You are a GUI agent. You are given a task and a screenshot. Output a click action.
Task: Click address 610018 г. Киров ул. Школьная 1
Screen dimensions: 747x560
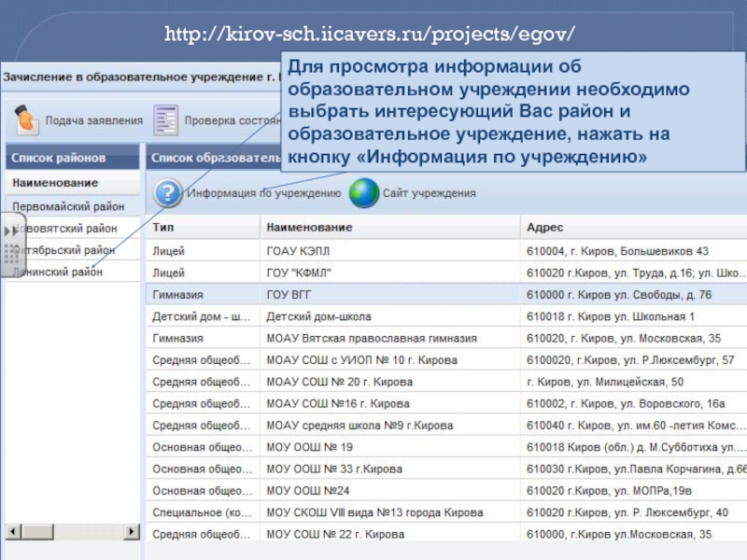611,316
